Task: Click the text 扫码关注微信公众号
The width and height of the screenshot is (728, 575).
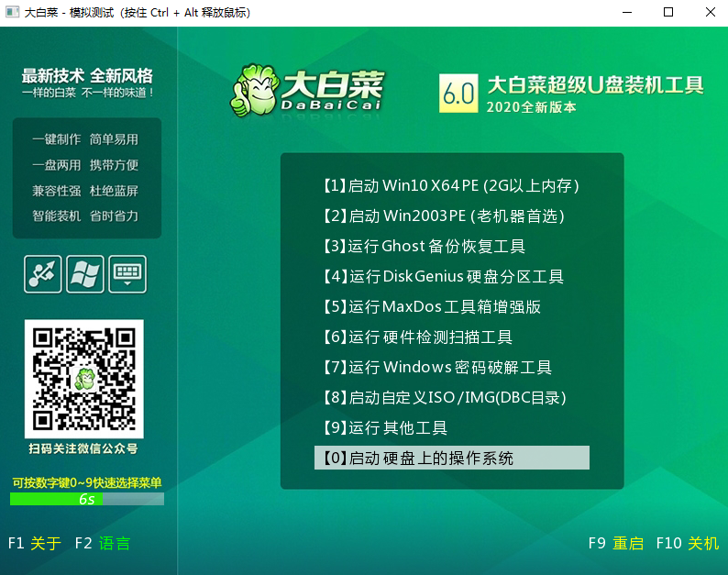Action: point(83,448)
